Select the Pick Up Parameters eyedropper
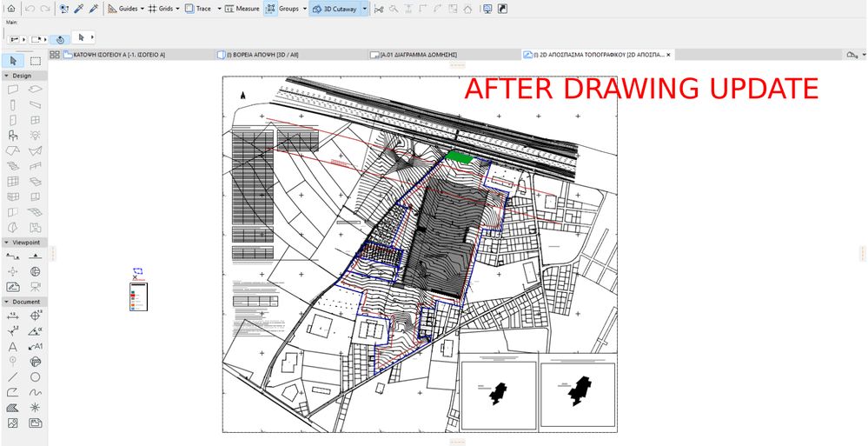The image size is (868, 446). click(78, 9)
